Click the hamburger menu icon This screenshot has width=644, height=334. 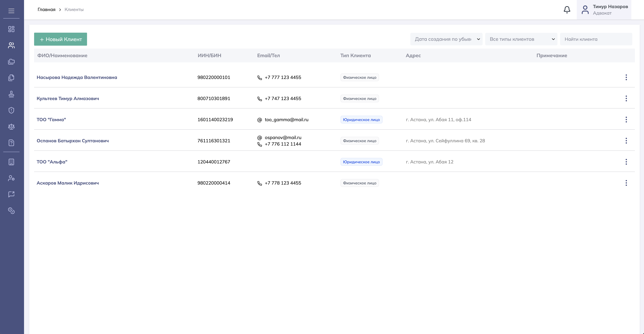click(11, 11)
